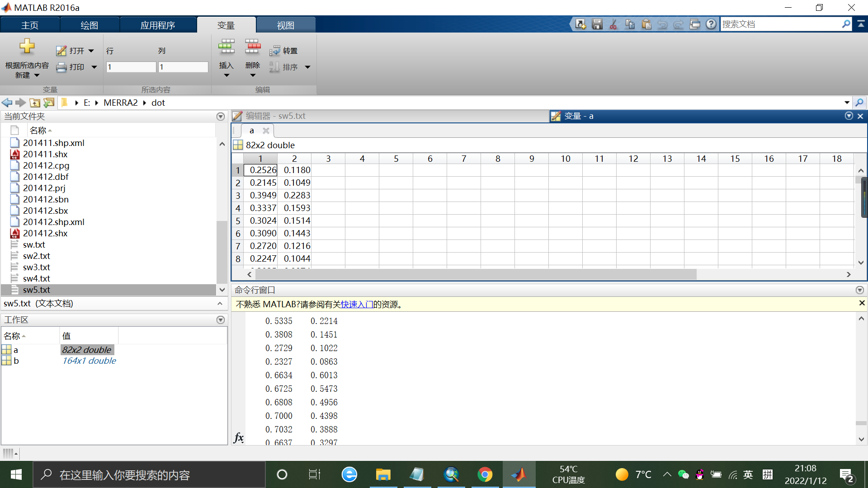Viewport: 868px width, 488px height.
Task: Click New from Selection plus icon
Action: coord(27,47)
